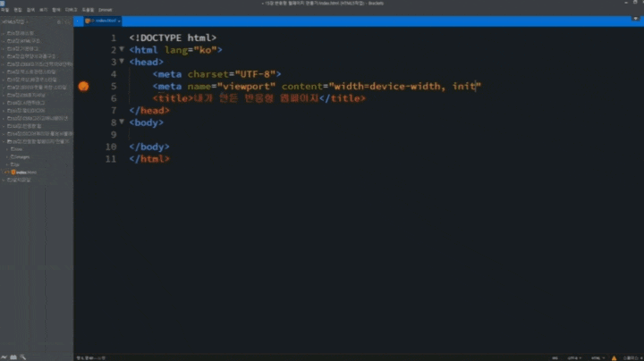Click the closing </title> tag on line 6

(342, 98)
